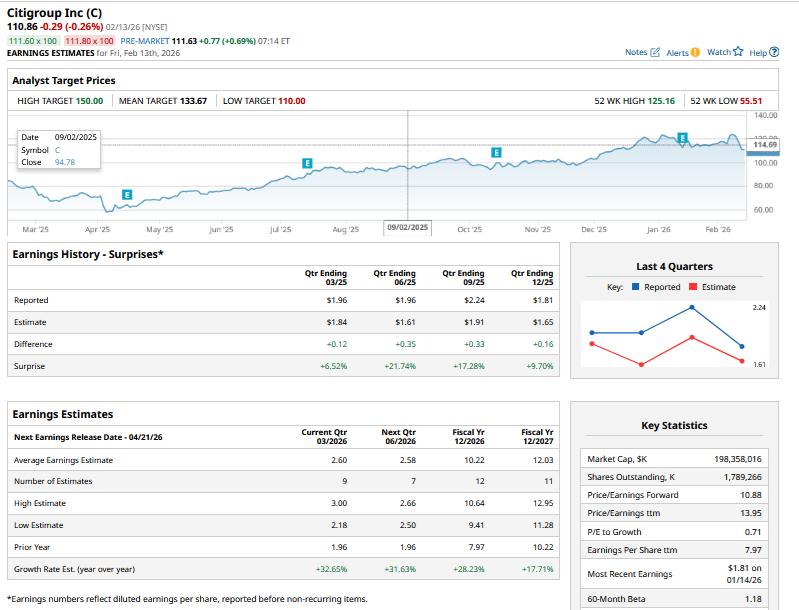Click the earnings 'E' marker near April '25
The height and width of the screenshot is (610, 799).
(127, 194)
